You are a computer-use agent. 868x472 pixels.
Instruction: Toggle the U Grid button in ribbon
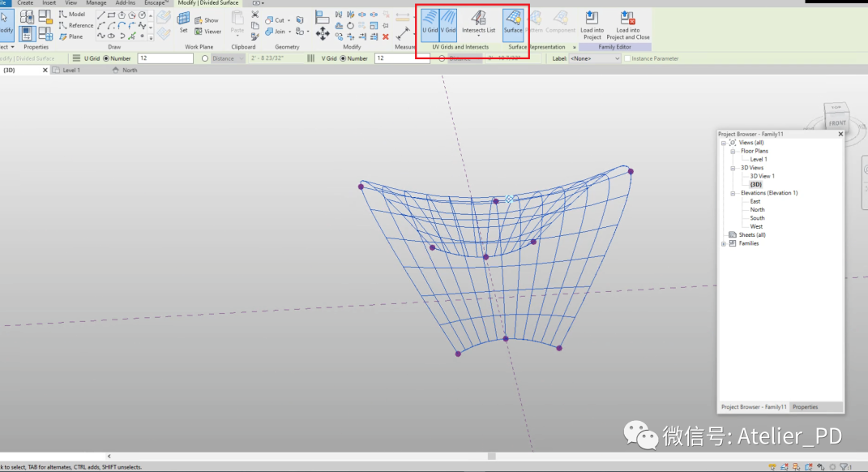430,25
